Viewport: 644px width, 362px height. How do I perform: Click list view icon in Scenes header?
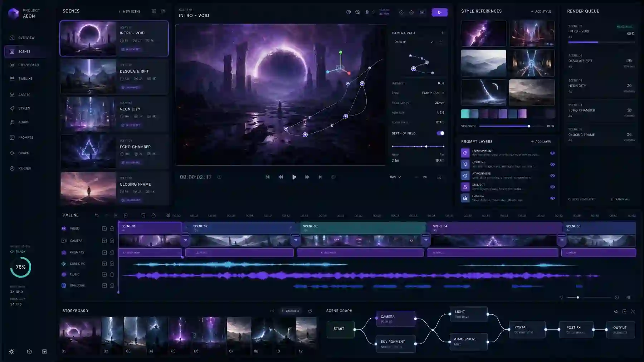tap(163, 11)
